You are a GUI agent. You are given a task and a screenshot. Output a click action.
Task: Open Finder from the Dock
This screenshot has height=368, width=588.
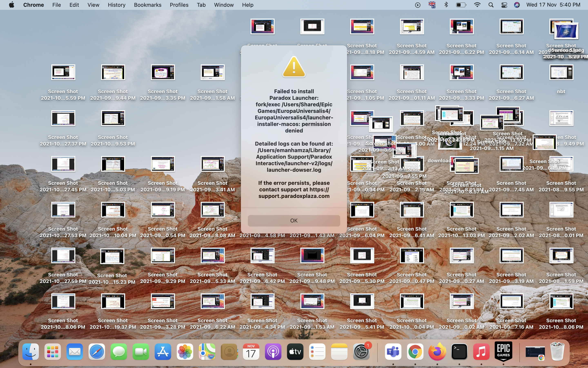point(31,352)
